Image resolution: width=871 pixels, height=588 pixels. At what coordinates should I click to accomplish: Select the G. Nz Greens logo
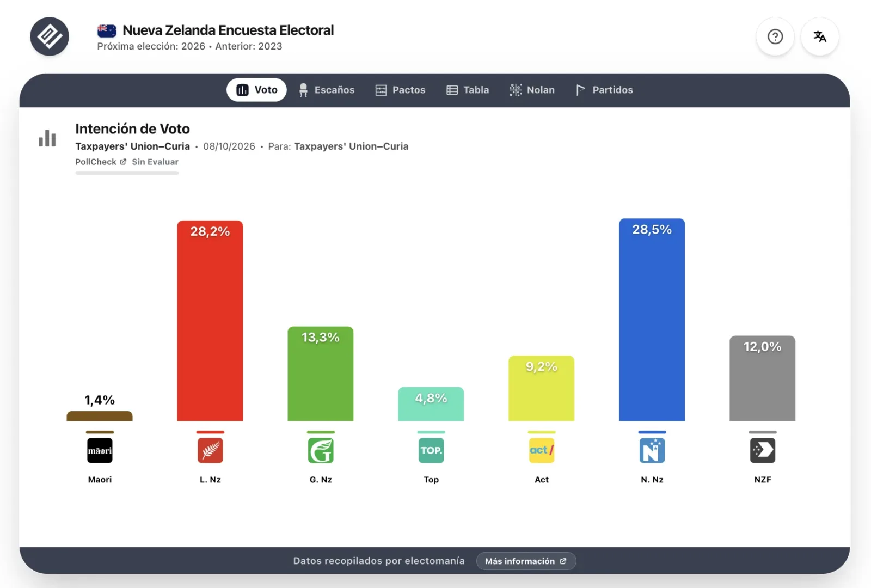(x=321, y=450)
